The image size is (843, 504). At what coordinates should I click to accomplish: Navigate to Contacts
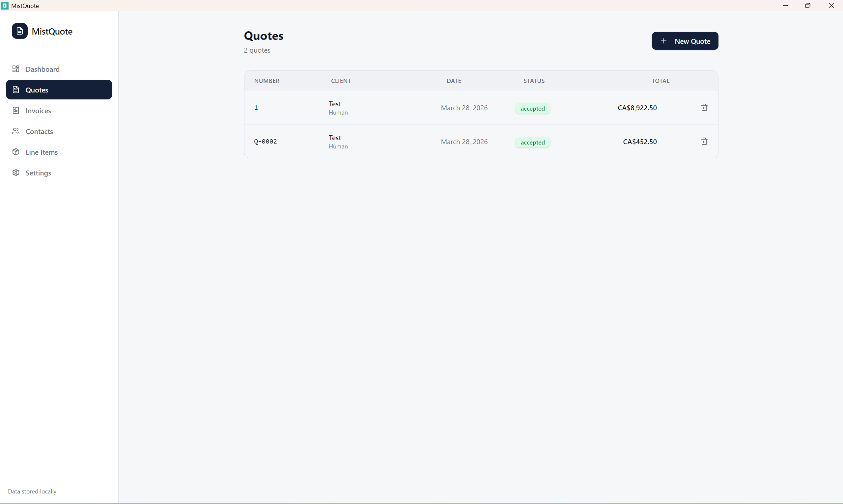point(39,131)
